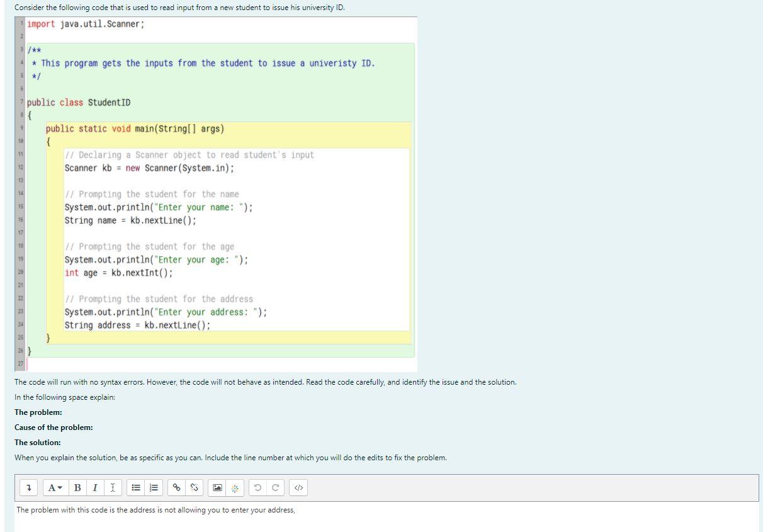
Task: Click the 'In the following space explain:' line
Action: [65, 397]
